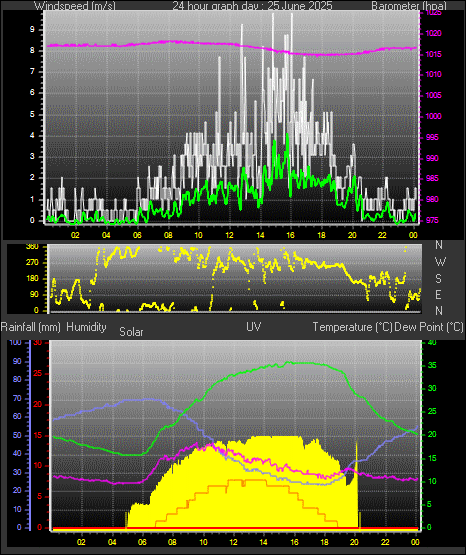Viewport: 466px width, 555px height.
Task: Select 25 on the red rainfall axis
Action: 37,374
